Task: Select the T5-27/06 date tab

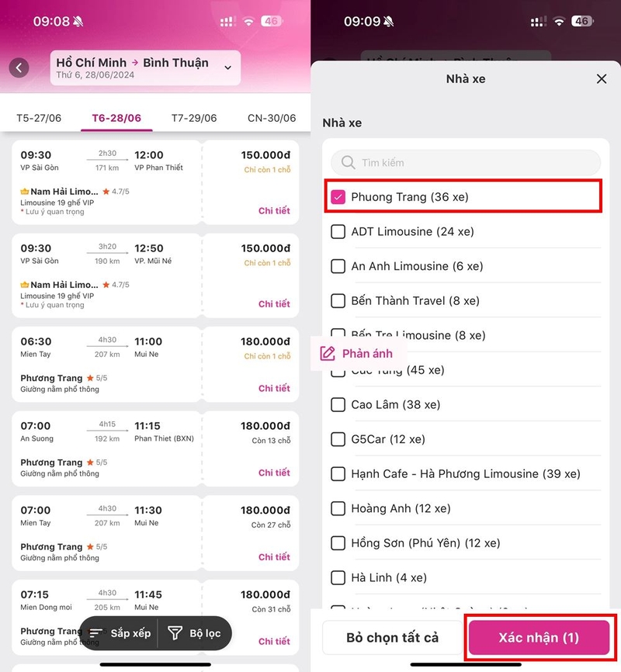Action: click(39, 118)
